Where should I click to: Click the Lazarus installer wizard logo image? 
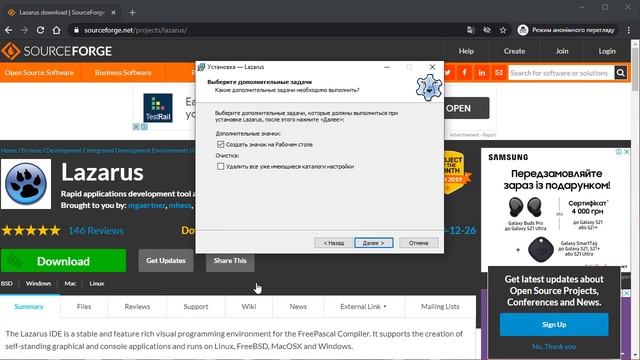click(429, 87)
